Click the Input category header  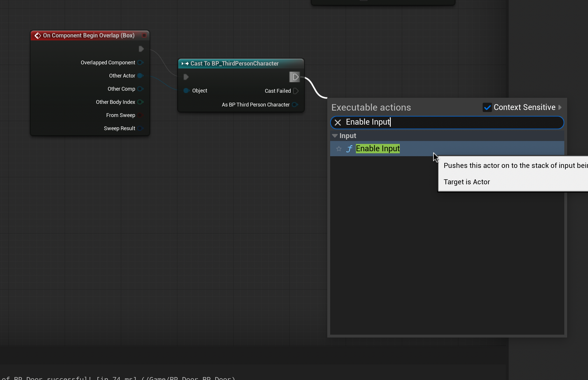348,136
